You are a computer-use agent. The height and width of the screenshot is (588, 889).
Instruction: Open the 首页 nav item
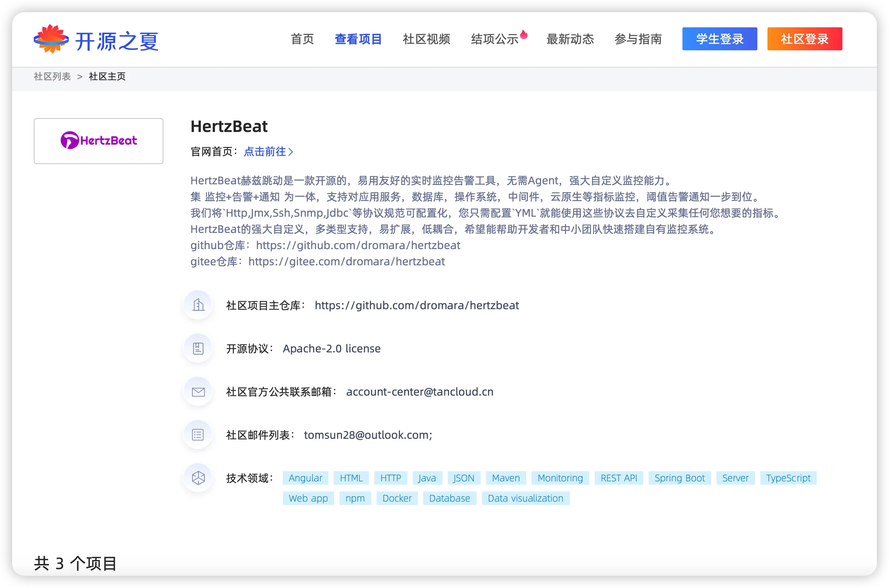click(x=302, y=39)
